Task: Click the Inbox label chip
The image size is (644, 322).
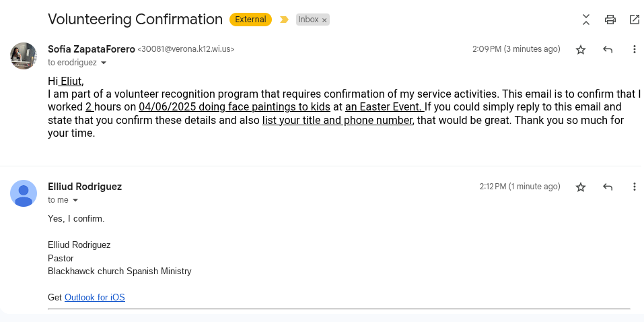Action: [308, 20]
